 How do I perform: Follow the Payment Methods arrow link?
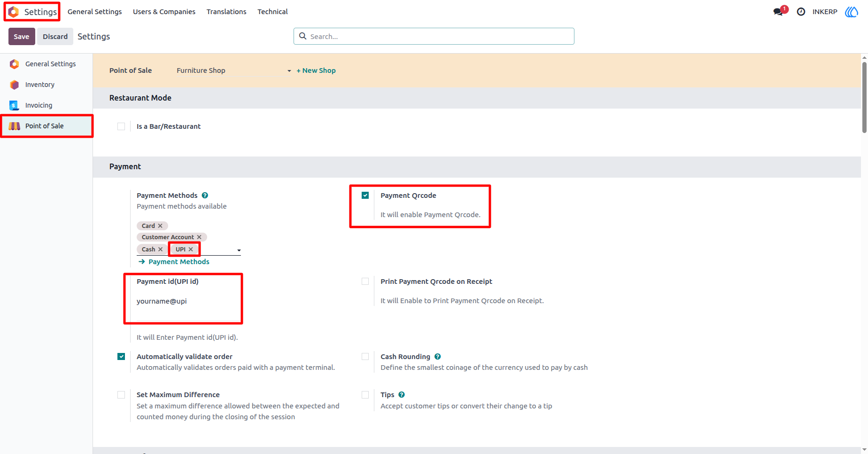(x=174, y=262)
